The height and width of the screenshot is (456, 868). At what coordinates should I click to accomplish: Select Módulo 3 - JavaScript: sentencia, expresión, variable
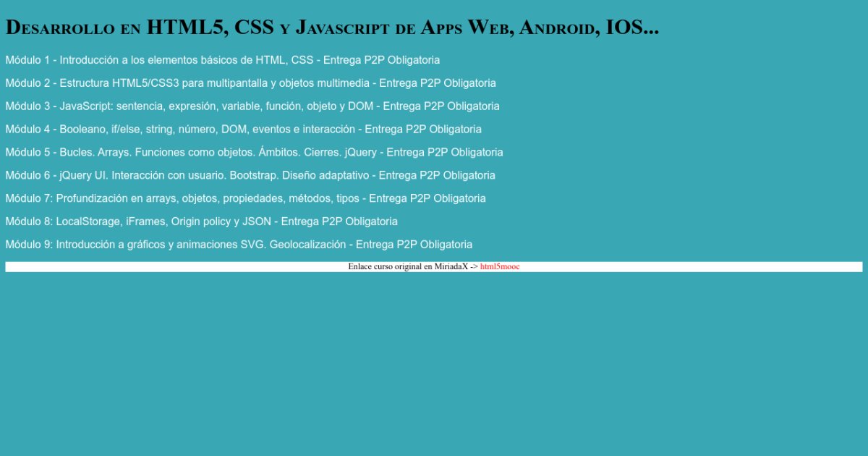pos(189,106)
